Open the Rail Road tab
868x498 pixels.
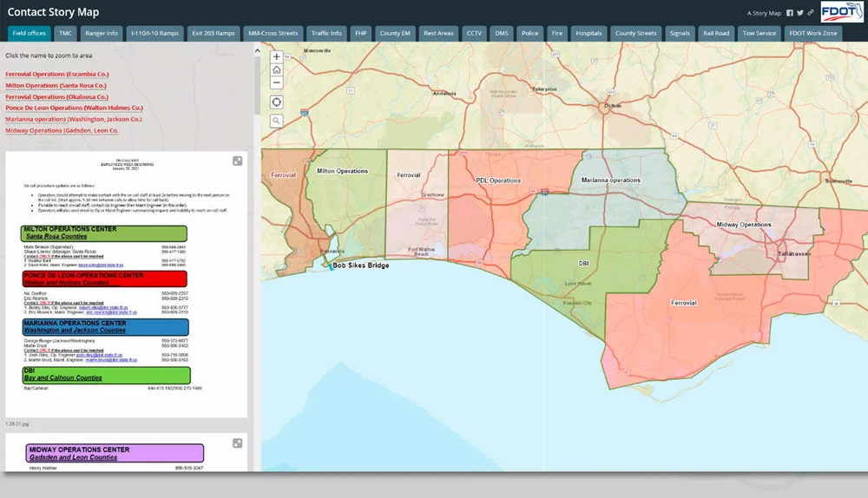click(716, 33)
